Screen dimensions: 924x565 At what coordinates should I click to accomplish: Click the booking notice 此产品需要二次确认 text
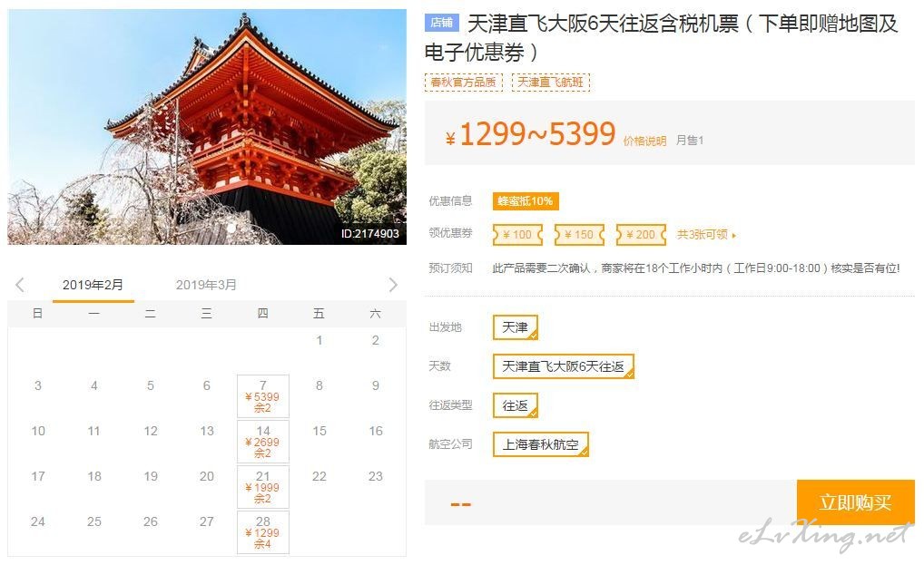[x=696, y=268]
